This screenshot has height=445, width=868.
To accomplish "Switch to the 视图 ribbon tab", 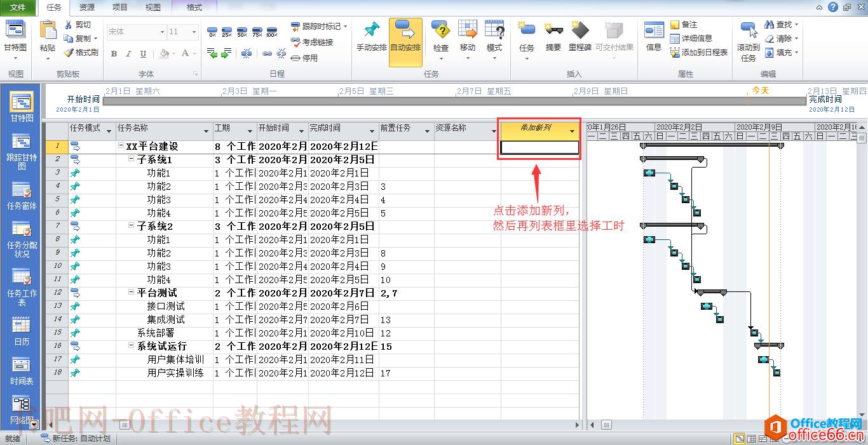I will coord(153,7).
